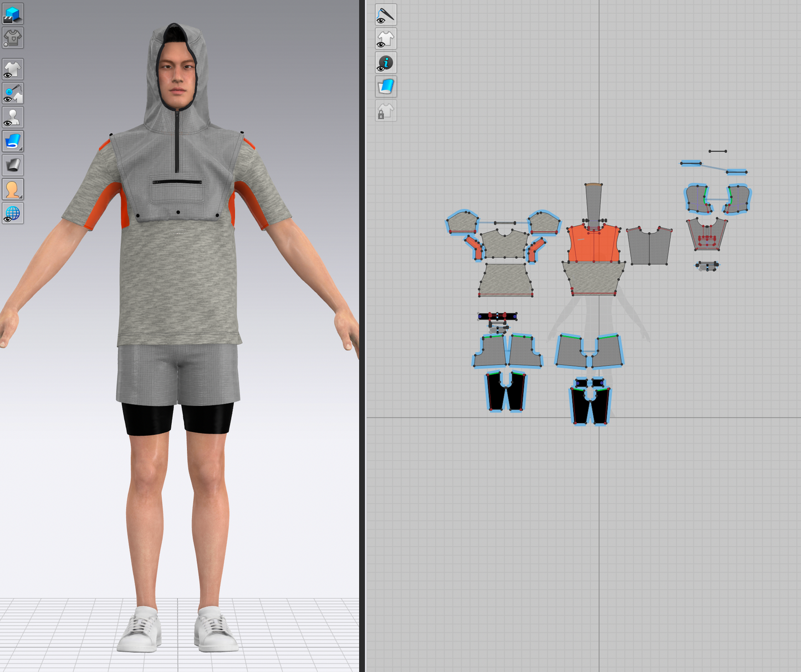The image size is (801, 672).
Task: Select the orange back bodice pattern
Action: pos(593,244)
